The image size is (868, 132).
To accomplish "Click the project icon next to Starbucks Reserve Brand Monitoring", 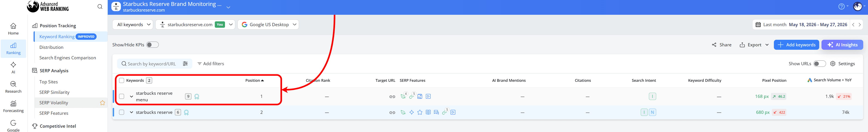I will point(116,6).
